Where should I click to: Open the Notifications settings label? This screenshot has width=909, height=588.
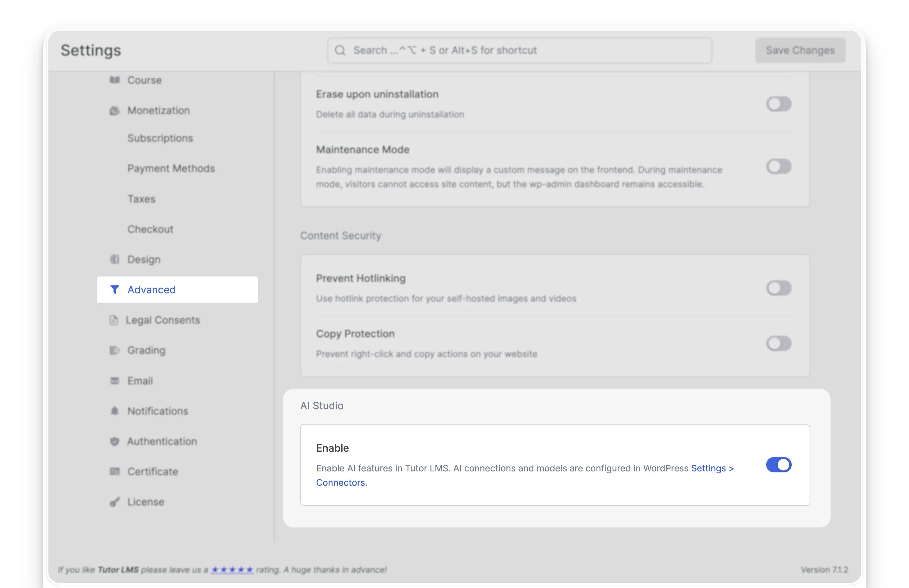click(158, 411)
